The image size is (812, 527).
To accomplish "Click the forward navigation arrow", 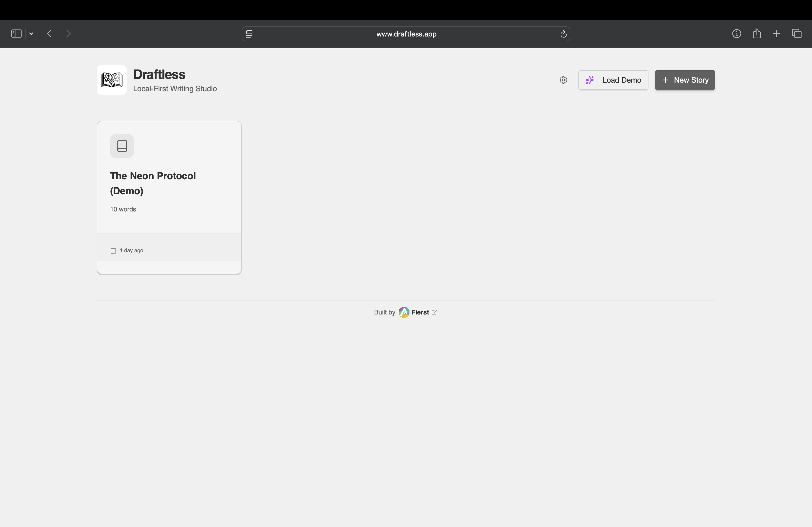I will pyautogui.click(x=68, y=33).
